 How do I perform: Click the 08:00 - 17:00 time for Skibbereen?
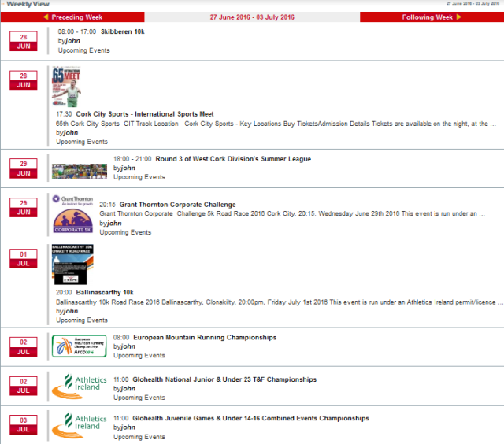pyautogui.click(x=77, y=31)
